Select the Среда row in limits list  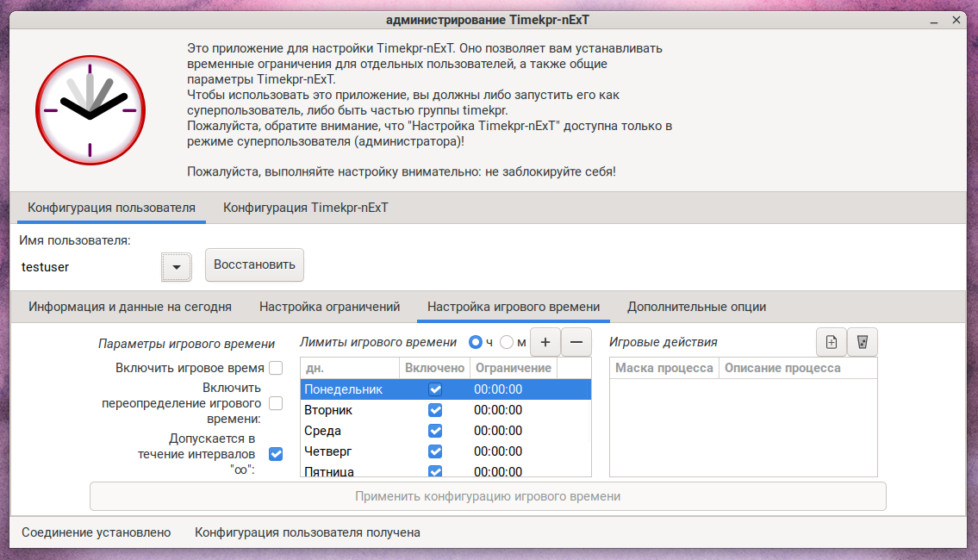345,431
